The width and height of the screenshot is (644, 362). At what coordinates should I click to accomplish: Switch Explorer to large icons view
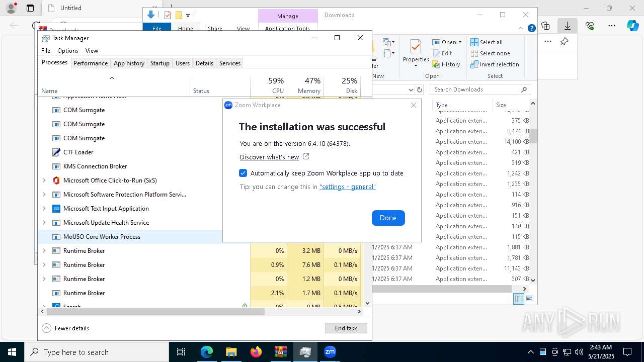coord(529,299)
